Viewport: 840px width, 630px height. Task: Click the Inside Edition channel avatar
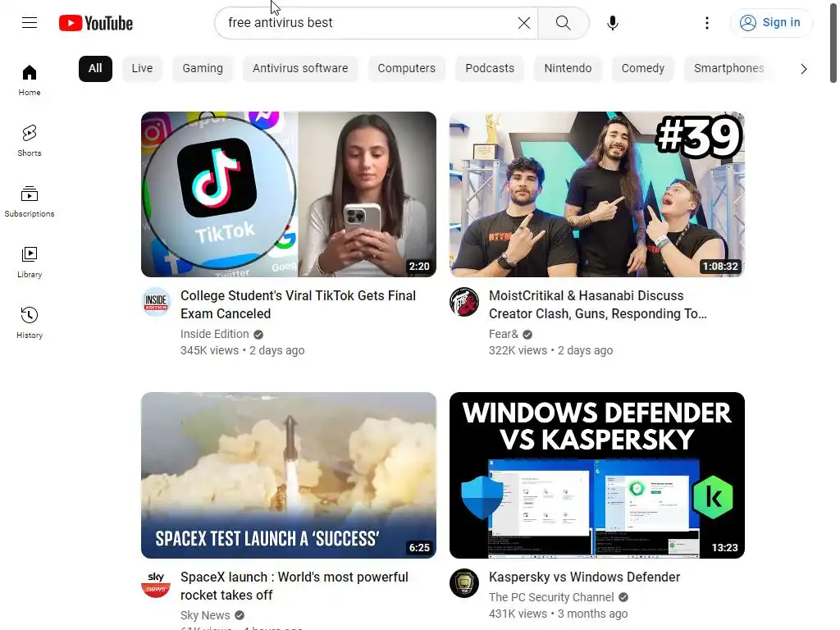156,302
